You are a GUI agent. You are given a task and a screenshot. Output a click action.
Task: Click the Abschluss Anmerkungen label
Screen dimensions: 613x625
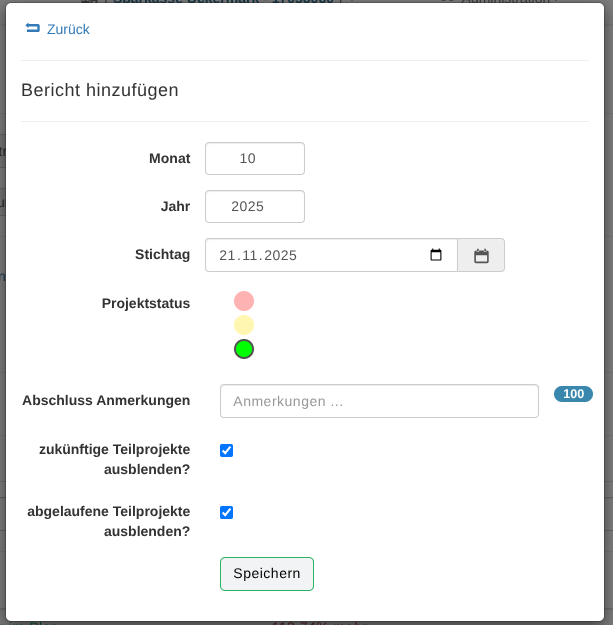point(106,401)
